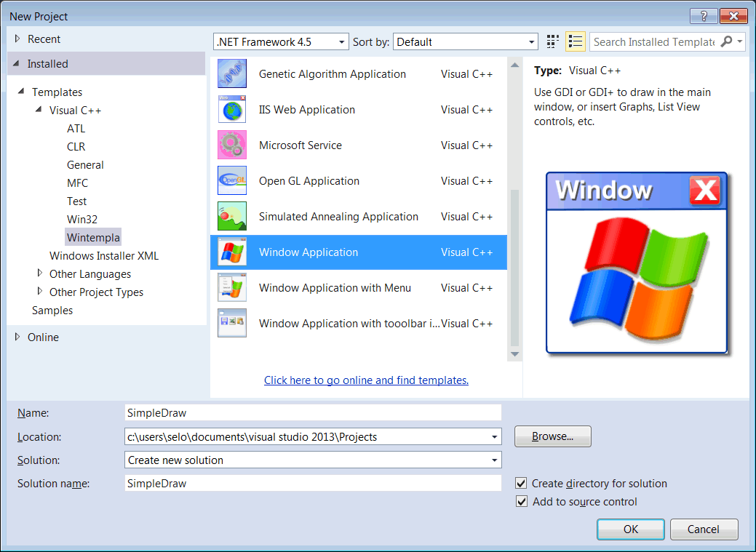The width and height of the screenshot is (756, 552).
Task: Close the New Project dialog
Action: tap(733, 16)
